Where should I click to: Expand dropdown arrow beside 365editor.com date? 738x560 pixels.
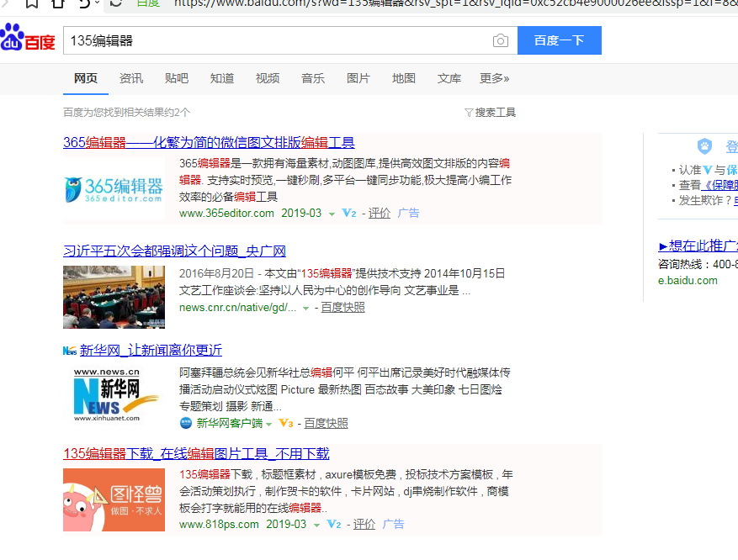(x=332, y=214)
